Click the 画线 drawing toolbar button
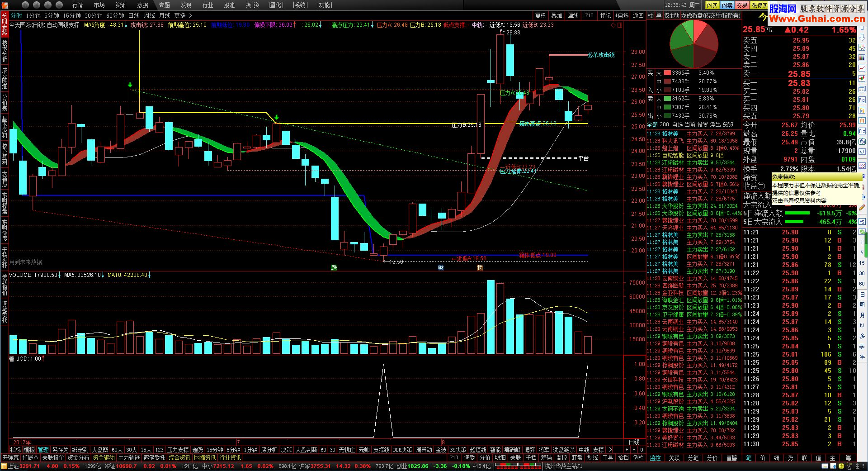This screenshot has height=471, width=868. 573,15
